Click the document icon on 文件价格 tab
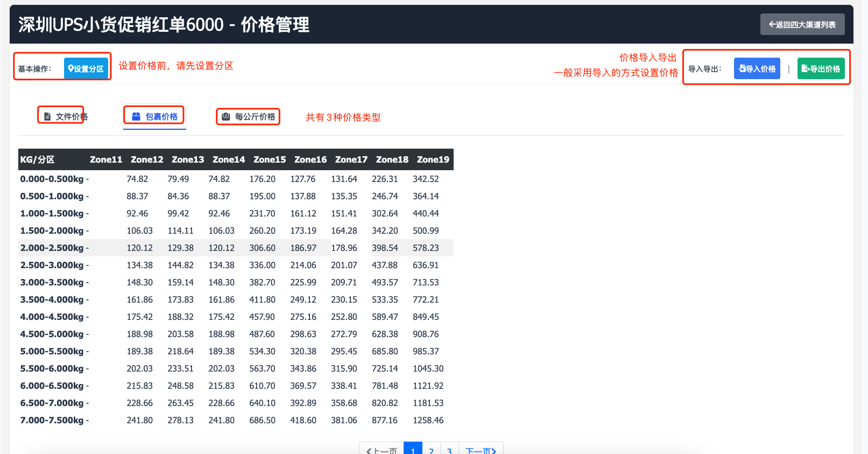The width and height of the screenshot is (868, 454). (x=47, y=116)
